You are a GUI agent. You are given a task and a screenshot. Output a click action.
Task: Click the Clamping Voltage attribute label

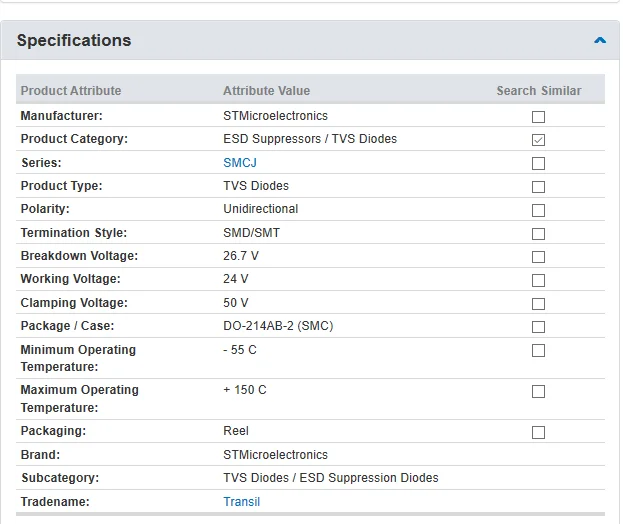pos(74,303)
